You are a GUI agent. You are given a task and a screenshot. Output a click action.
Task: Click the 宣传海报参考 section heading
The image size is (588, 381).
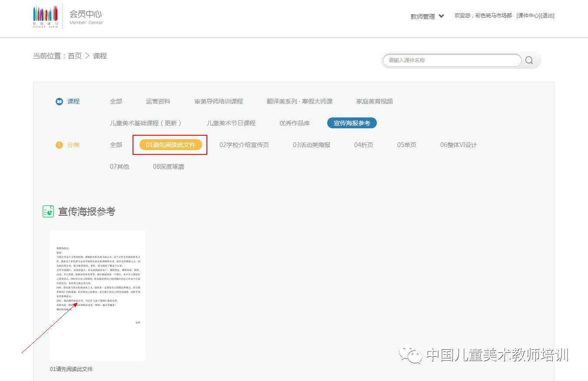tap(87, 212)
